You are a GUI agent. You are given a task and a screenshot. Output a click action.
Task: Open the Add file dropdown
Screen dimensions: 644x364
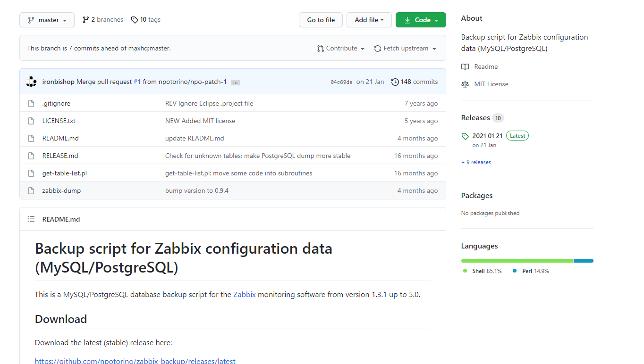click(x=369, y=20)
